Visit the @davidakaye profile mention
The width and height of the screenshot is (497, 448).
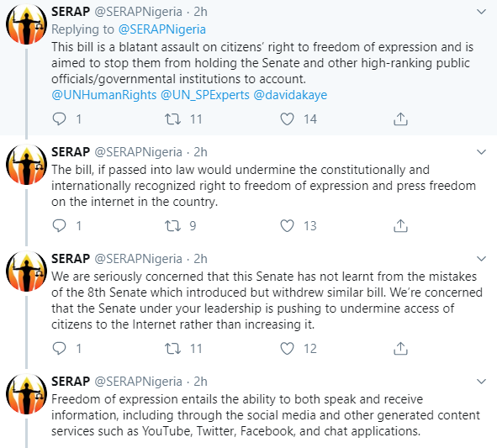tap(290, 95)
